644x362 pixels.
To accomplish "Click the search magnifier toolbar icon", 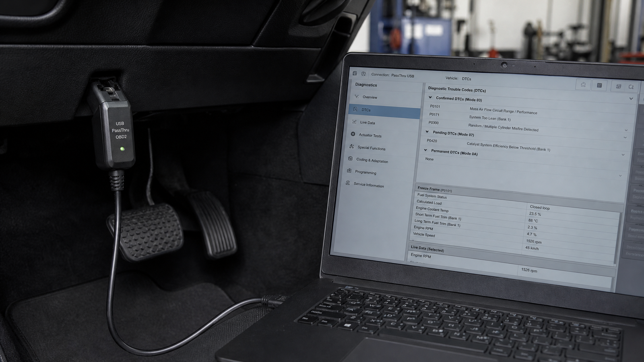I will pos(631,87).
